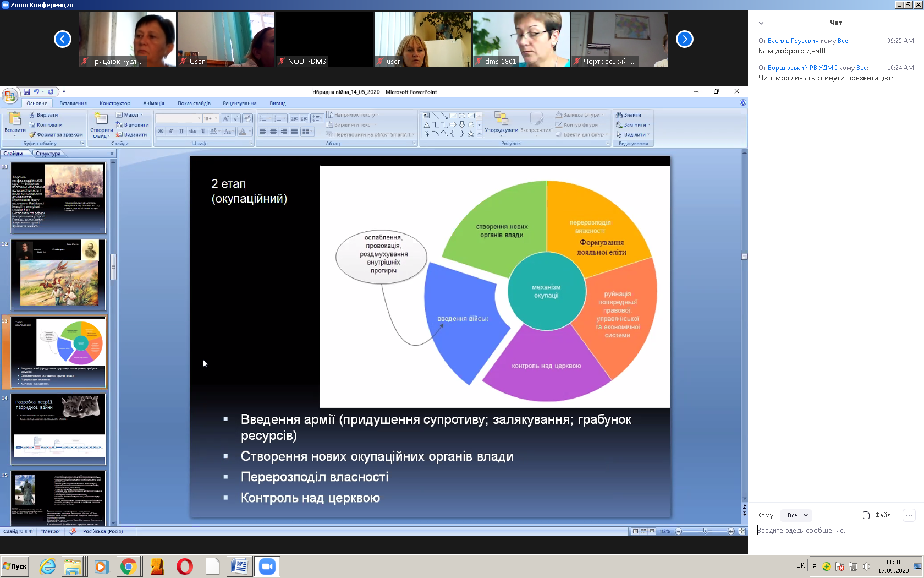Image resolution: width=924 pixels, height=578 pixels.
Task: Select the text box shape tool
Action: click(x=426, y=116)
